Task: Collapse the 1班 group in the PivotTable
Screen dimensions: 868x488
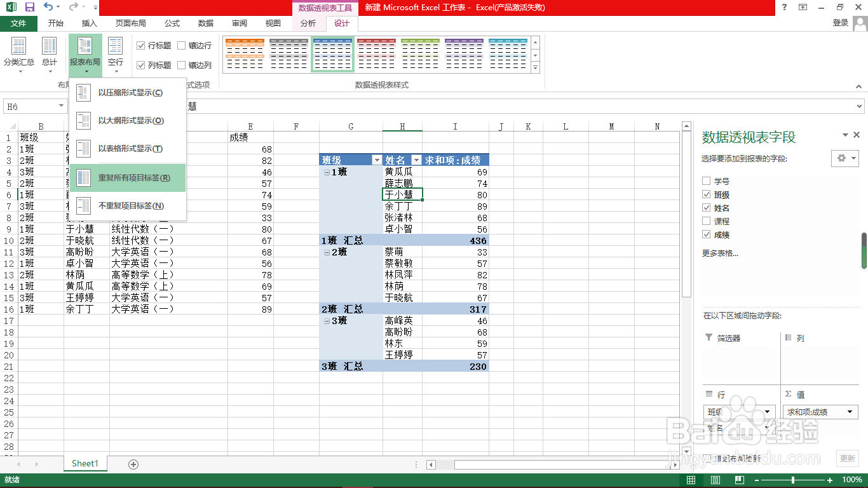Action: click(327, 172)
